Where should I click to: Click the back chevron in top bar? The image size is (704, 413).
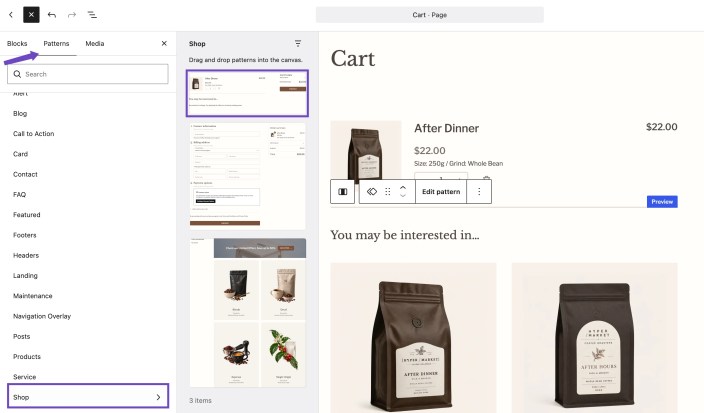pos(11,15)
